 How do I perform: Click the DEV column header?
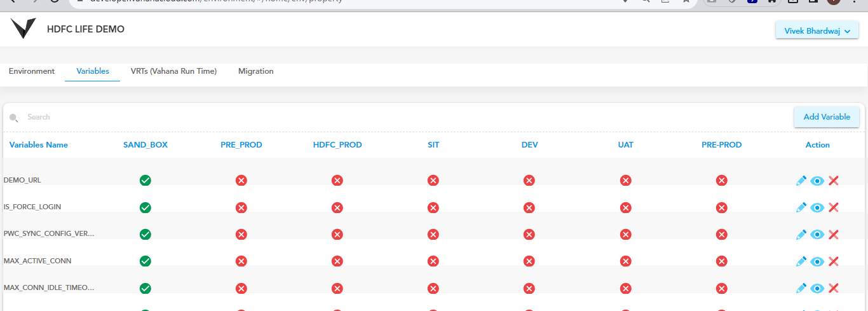tap(529, 145)
